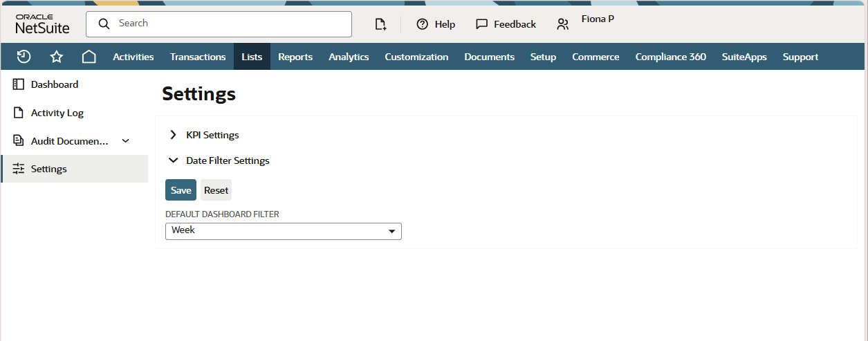Open the Customization menu
Viewport: 868px width, 341px height.
(416, 57)
